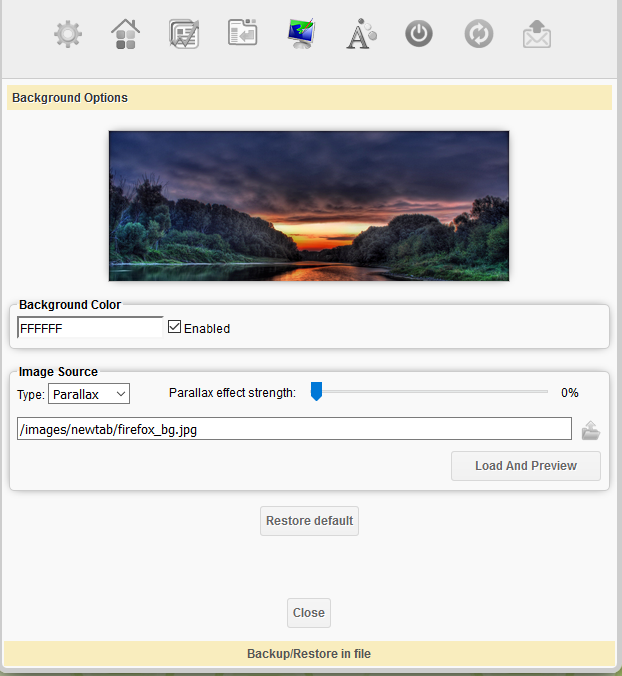Click browse file icon beside image path
The image size is (622, 676).
[590, 431]
